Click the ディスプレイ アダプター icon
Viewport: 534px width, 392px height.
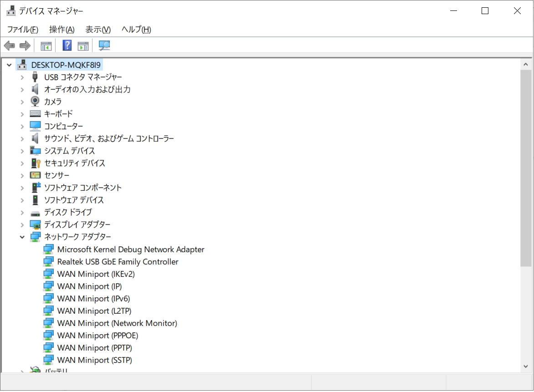pyautogui.click(x=35, y=224)
